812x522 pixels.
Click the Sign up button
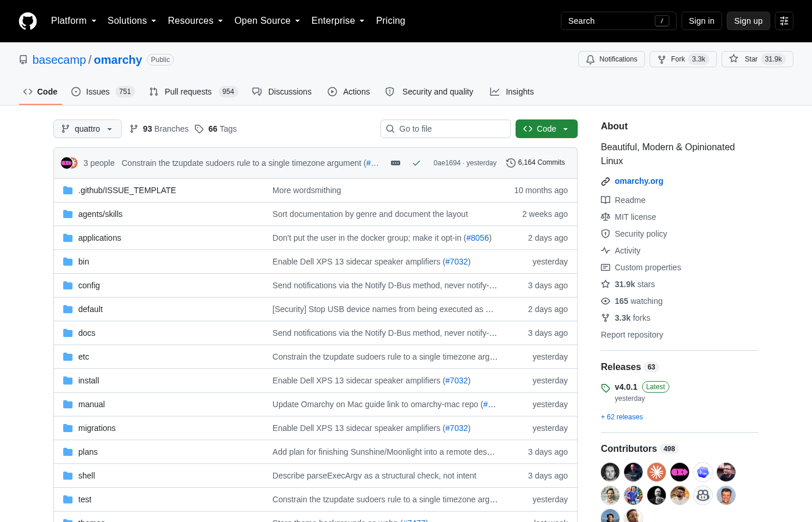(x=748, y=21)
